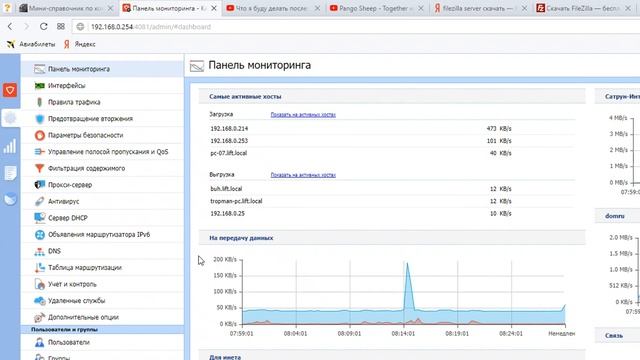Click the Связь panel header
This screenshot has width=640, height=360.
(617, 336)
